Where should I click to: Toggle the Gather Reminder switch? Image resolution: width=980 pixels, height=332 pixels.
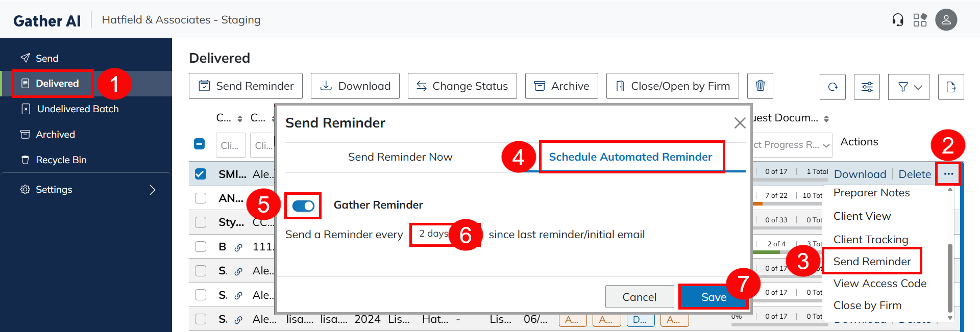(x=303, y=206)
